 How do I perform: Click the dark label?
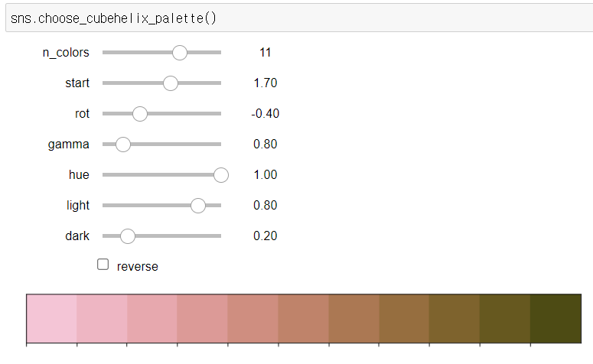coord(77,236)
